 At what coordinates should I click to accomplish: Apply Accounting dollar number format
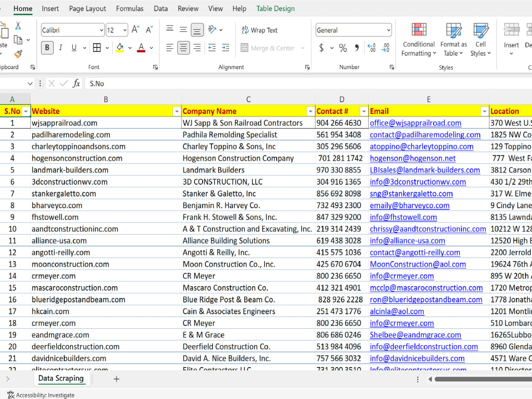tap(321, 47)
